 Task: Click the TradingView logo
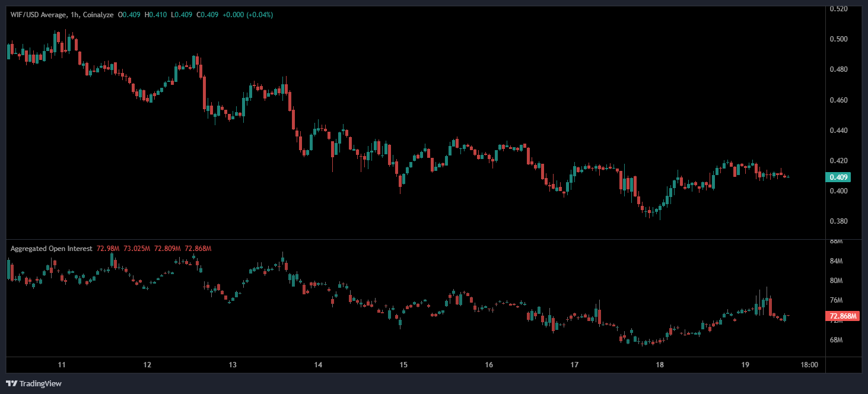point(34,383)
